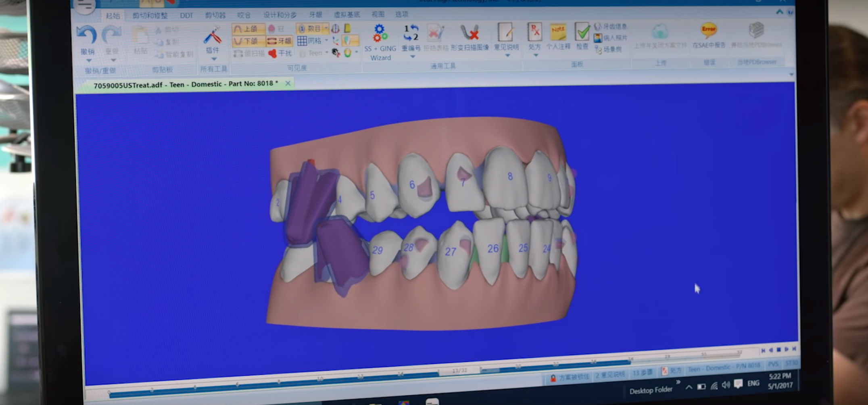Screen dimensions: 868x405
Task: Collapse the ribbon with the chevron
Action: click(x=779, y=12)
